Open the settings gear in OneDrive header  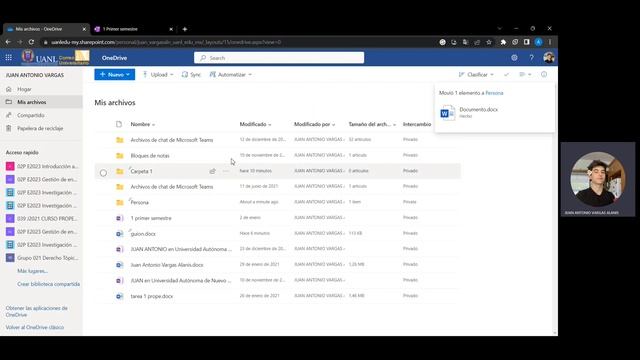[x=514, y=58]
